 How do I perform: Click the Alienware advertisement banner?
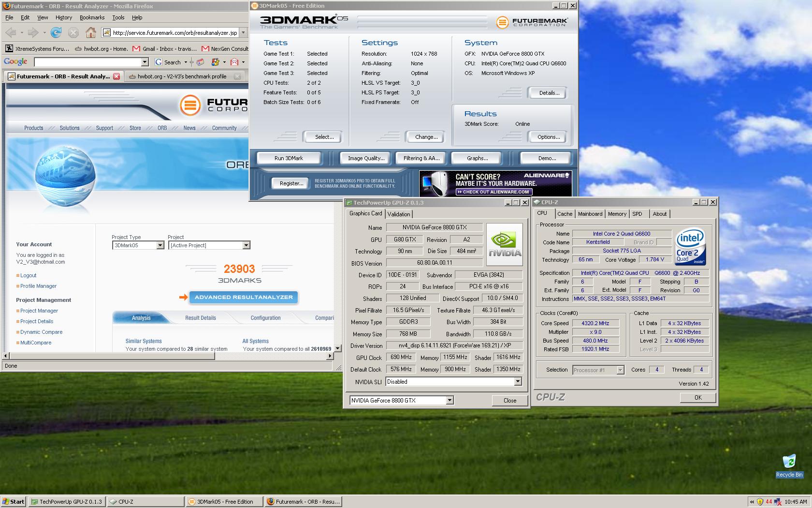coord(495,183)
